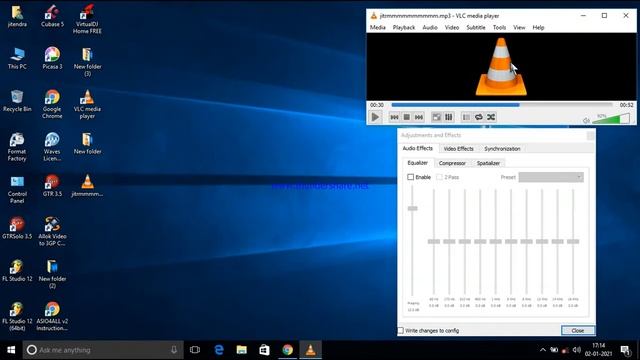Select New folder (2) on desktop
The height and width of the screenshot is (360, 640).
(x=52, y=274)
